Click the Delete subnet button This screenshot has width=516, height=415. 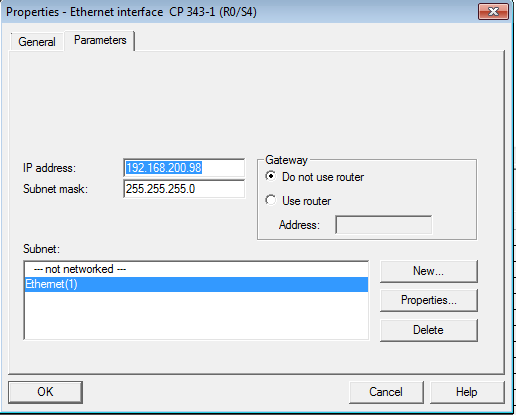click(429, 330)
